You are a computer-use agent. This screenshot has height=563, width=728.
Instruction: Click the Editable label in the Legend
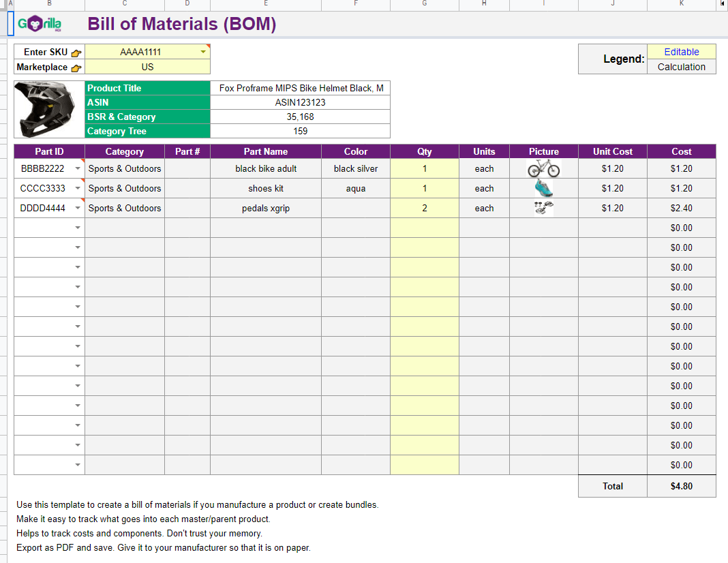(x=681, y=51)
